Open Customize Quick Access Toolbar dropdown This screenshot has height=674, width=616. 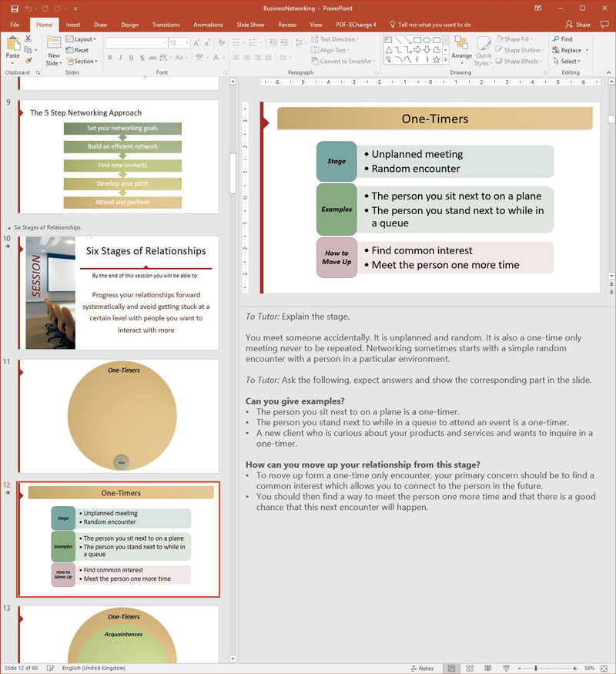click(75, 8)
